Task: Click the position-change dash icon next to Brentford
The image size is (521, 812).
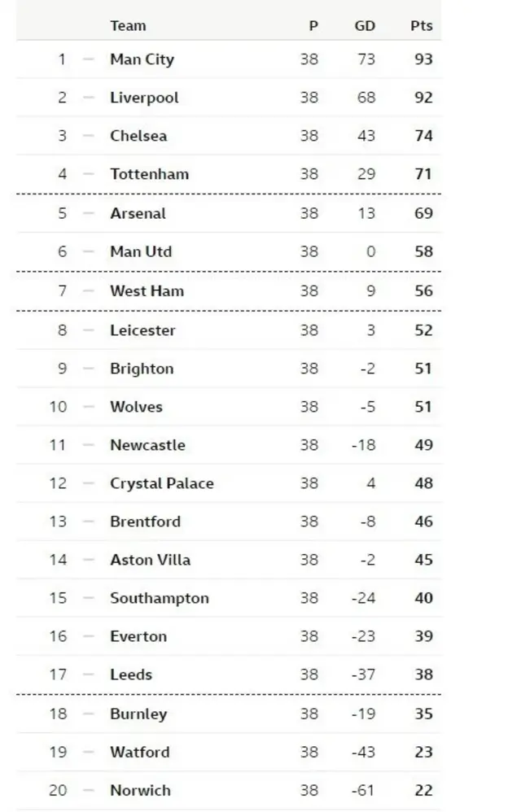Action: (x=89, y=522)
